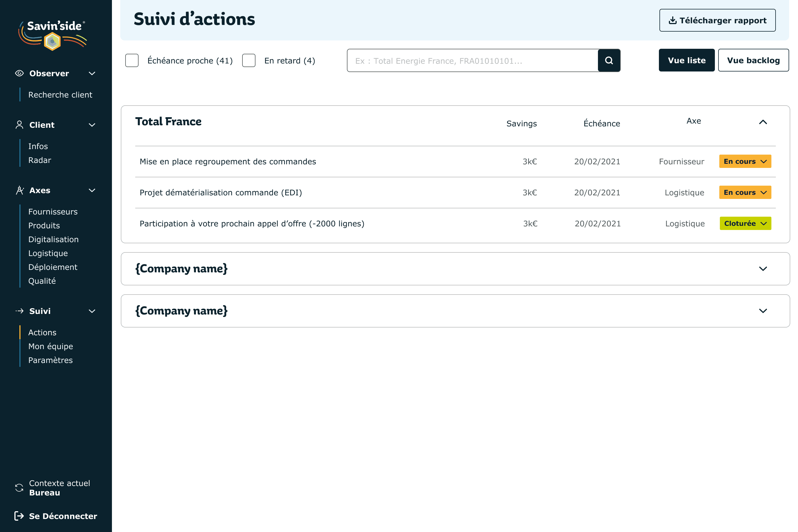Click the Suivi arrow icon

(x=19, y=311)
